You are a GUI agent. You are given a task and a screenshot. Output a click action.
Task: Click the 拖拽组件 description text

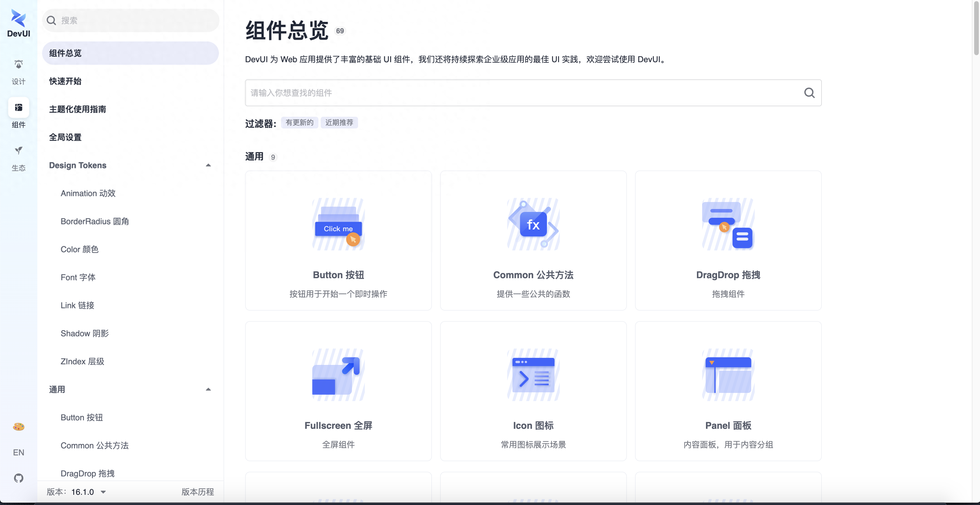728,294
